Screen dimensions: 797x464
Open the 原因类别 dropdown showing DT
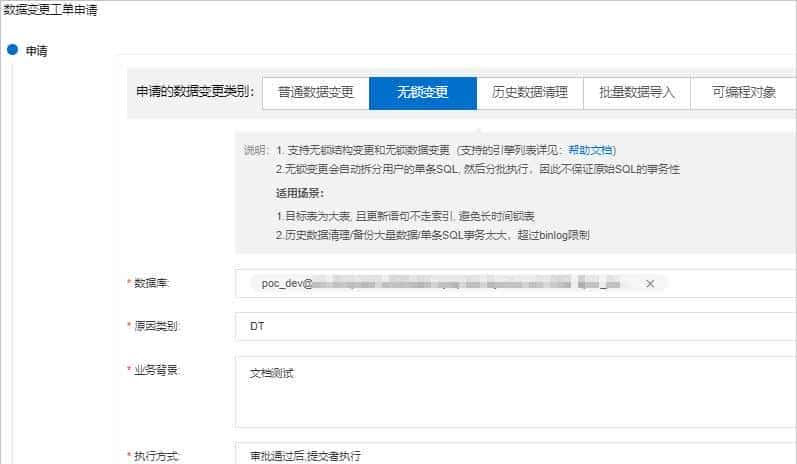pyautogui.click(x=516, y=326)
